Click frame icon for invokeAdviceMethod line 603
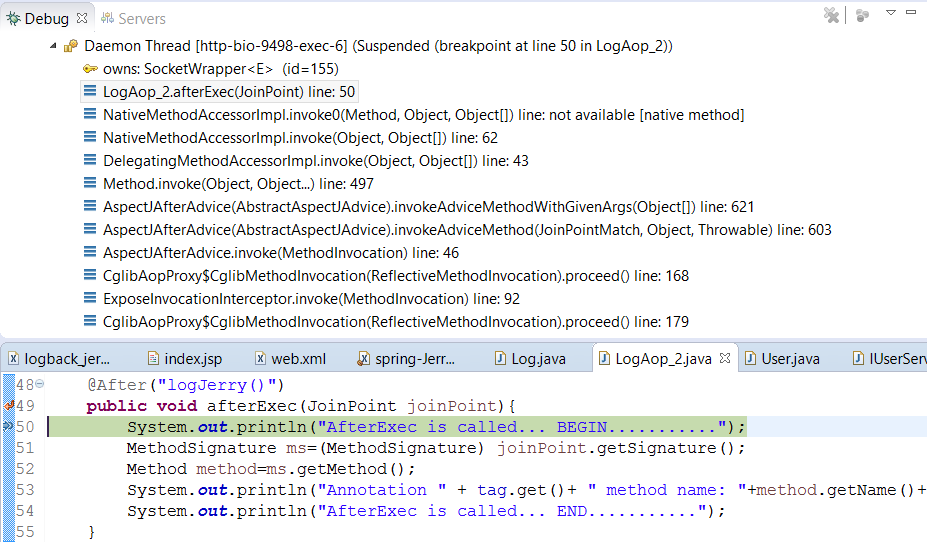This screenshot has height=542, width=927. pyautogui.click(x=90, y=229)
